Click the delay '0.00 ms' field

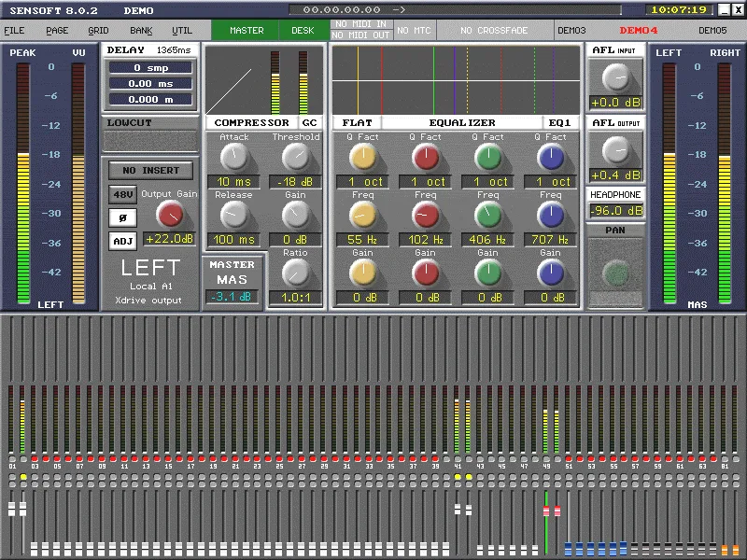150,84
